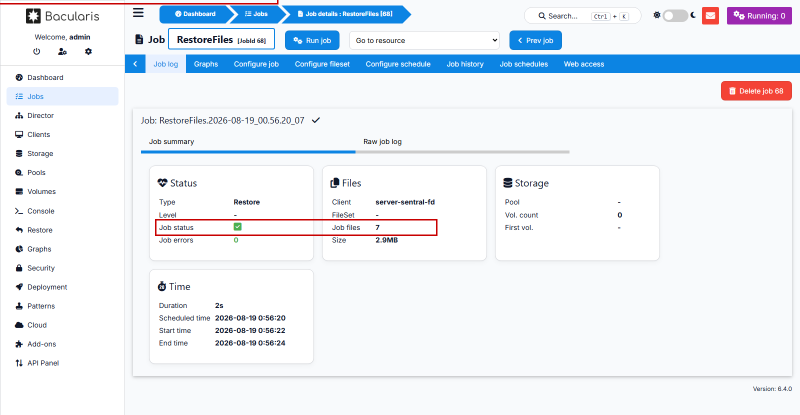Click the green job status checkmark icon
The width and height of the screenshot is (800, 415).
coord(237,227)
